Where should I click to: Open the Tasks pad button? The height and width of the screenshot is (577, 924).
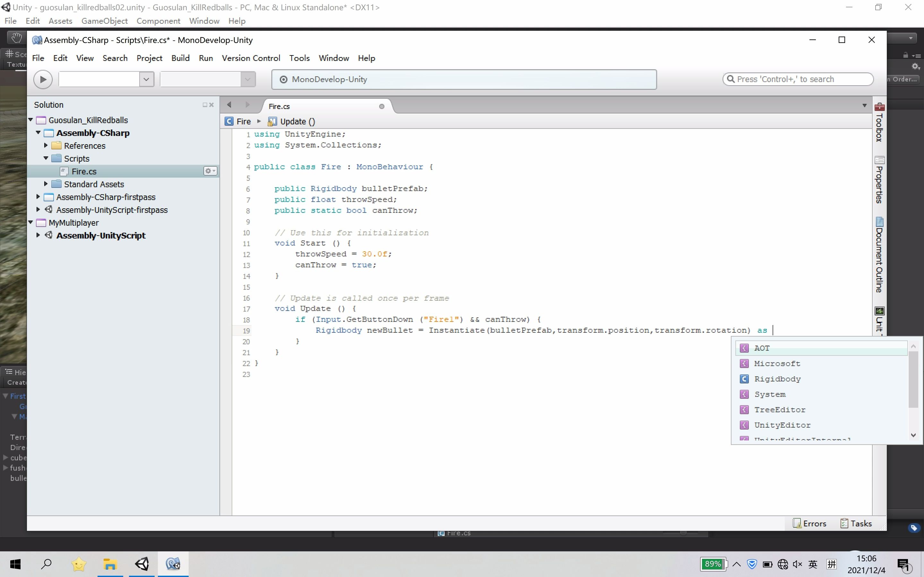(856, 523)
